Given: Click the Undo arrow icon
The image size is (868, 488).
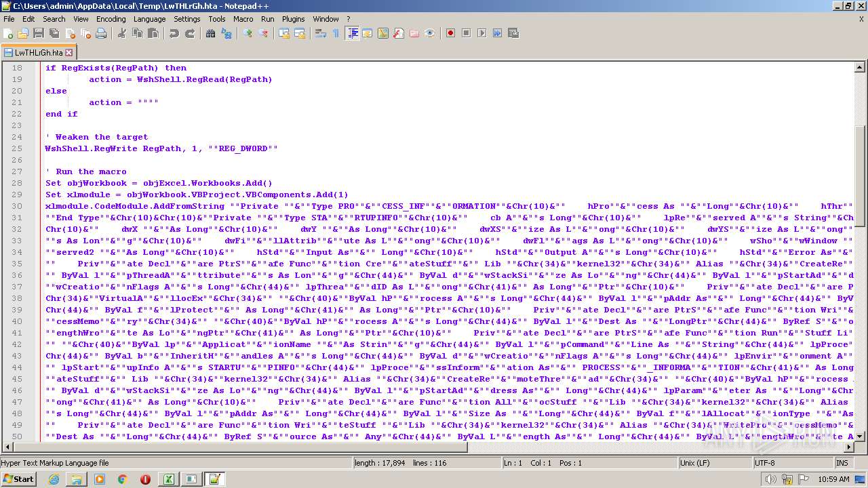Looking at the screenshot, I should tap(174, 33).
